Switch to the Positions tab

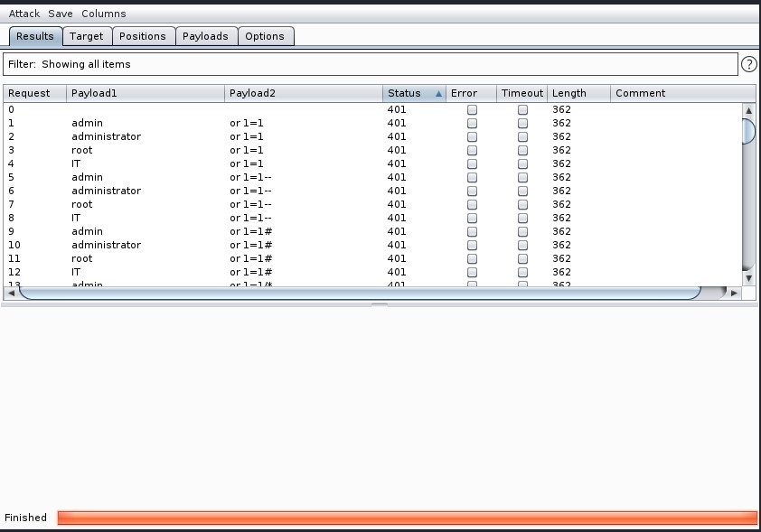tap(143, 36)
